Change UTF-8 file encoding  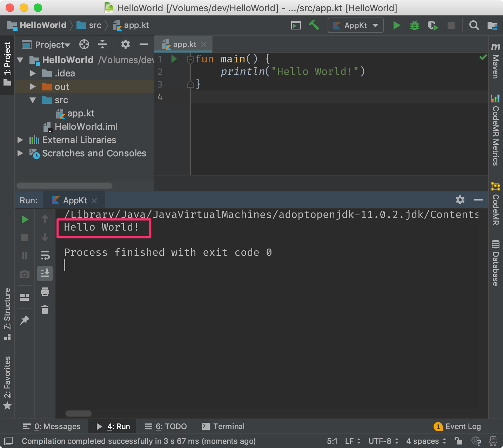coord(383,441)
